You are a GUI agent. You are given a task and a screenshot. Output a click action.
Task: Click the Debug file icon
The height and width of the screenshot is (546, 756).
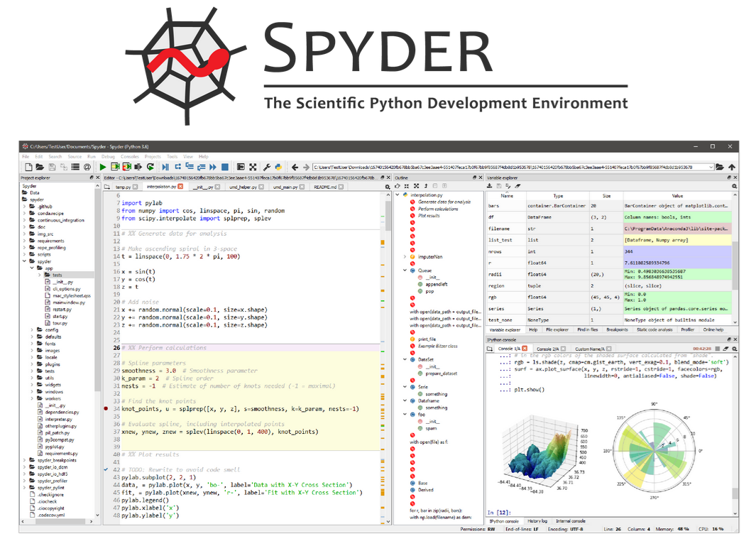coord(165,167)
